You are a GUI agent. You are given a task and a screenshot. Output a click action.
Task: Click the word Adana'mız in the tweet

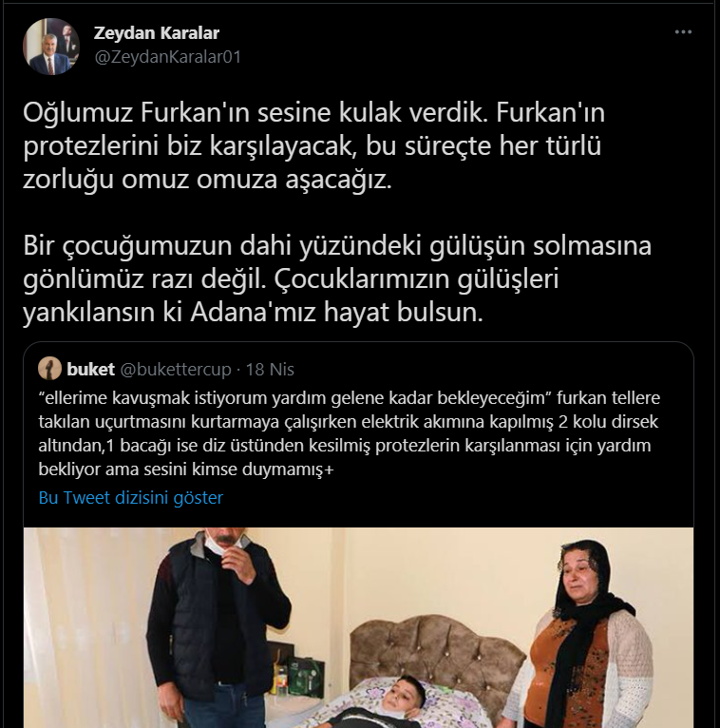(253, 312)
